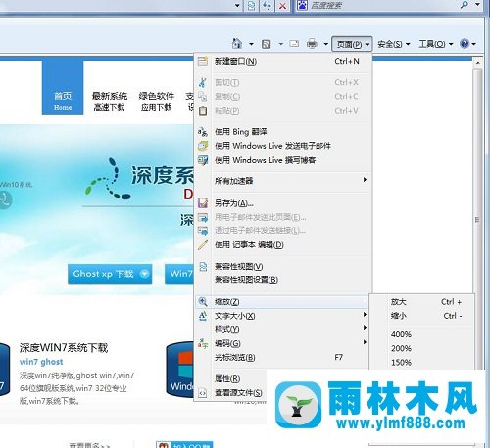Expand the feeds button dropdown arrow
The width and height of the screenshot is (490, 448).
click(280, 44)
